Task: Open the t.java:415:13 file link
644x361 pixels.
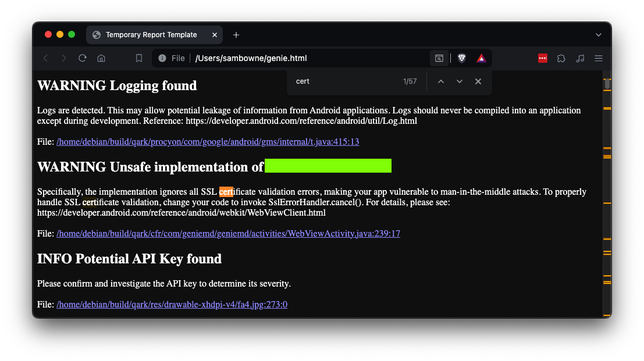Action: click(x=208, y=142)
